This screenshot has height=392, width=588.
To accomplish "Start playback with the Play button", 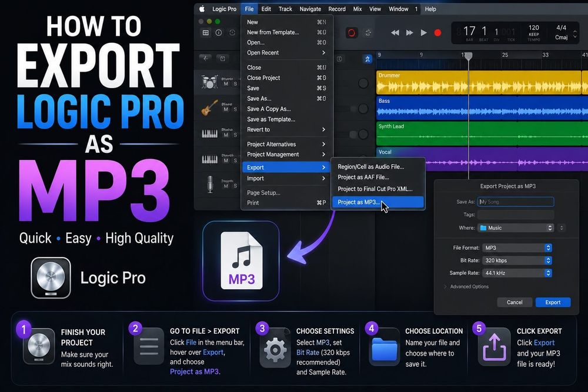I will pos(424,33).
